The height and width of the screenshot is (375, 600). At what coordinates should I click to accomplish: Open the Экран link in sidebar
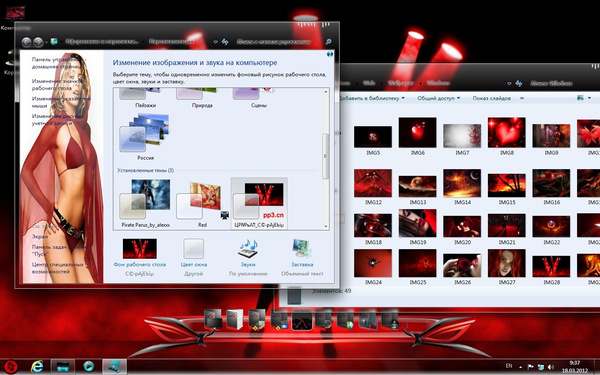coord(40,236)
